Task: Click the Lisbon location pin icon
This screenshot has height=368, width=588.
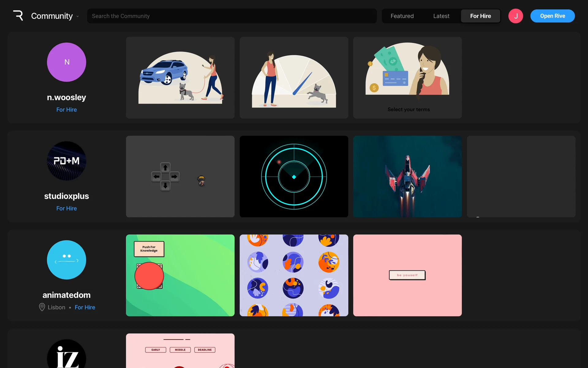Action: (42, 307)
